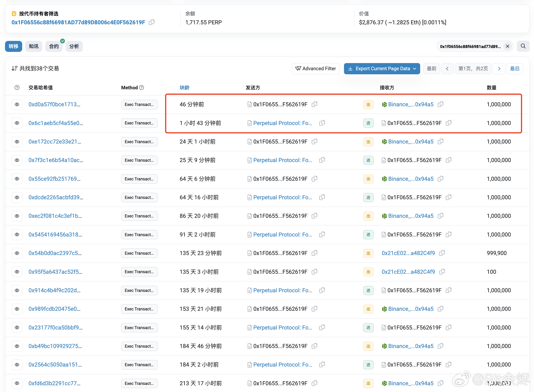The image size is (534, 392).
Task: Copy sender address in 24 天 1 小时前 row
Action: pos(314,141)
